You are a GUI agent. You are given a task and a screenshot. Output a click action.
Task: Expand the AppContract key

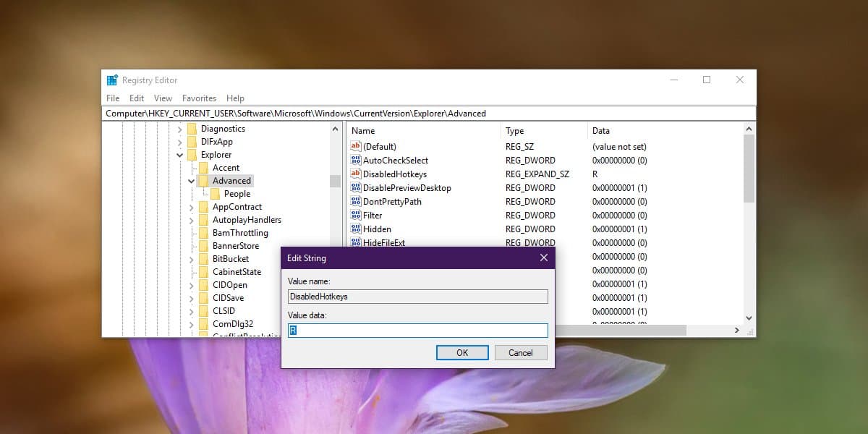(x=192, y=207)
